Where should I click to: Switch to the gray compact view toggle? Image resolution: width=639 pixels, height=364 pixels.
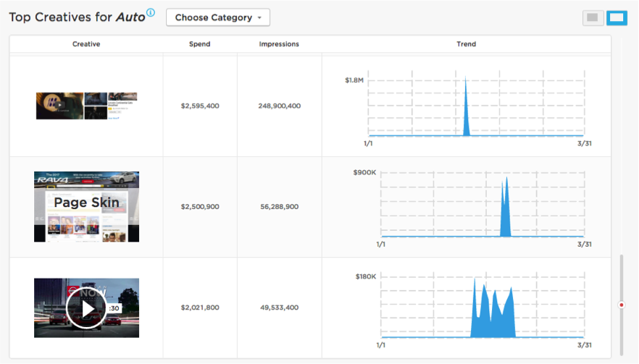click(593, 17)
